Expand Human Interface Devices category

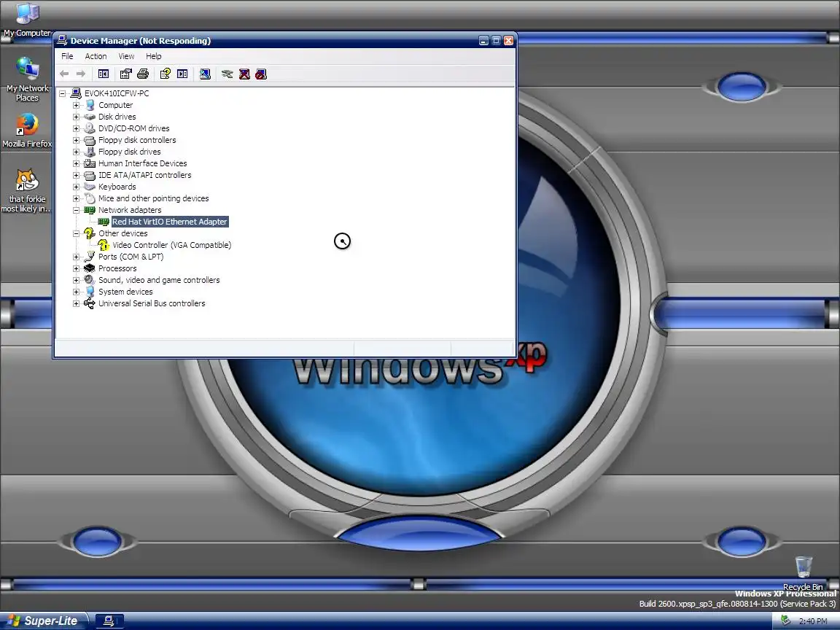[76, 163]
